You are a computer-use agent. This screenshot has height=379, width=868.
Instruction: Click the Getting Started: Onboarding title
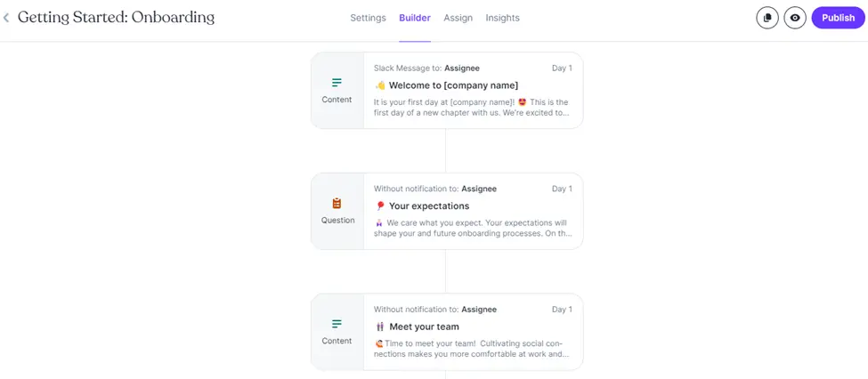[x=117, y=18]
